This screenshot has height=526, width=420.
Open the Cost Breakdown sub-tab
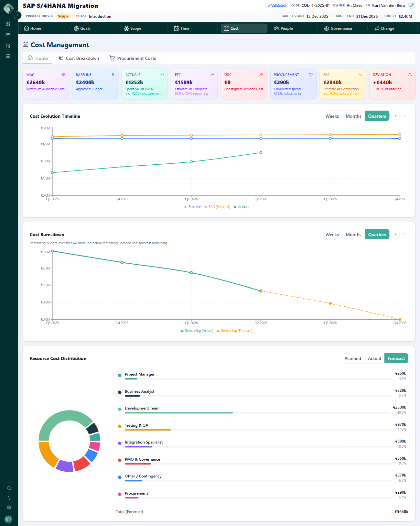pos(79,58)
